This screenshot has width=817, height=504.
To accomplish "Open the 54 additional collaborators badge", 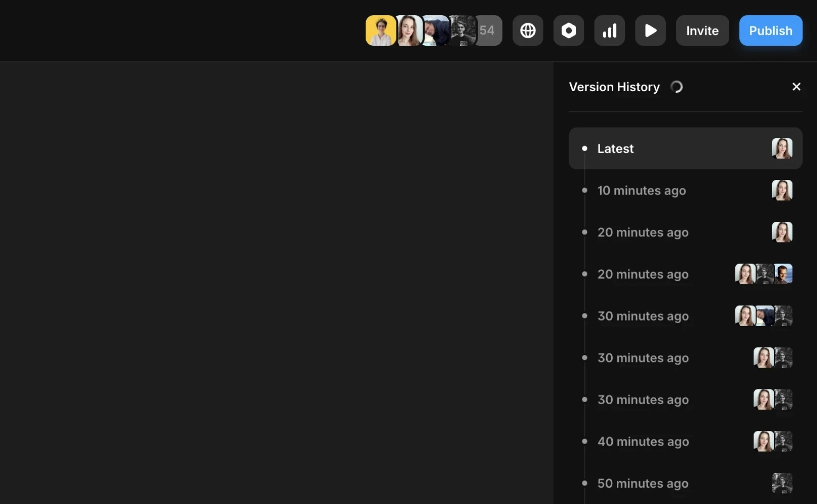I will 488,31.
